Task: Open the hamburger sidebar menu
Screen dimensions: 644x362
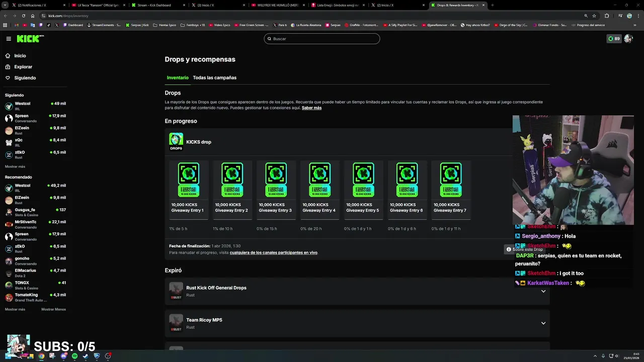Action: (9, 39)
